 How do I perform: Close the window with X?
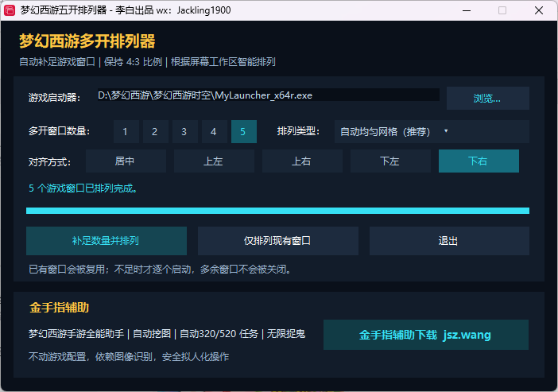coord(539,10)
